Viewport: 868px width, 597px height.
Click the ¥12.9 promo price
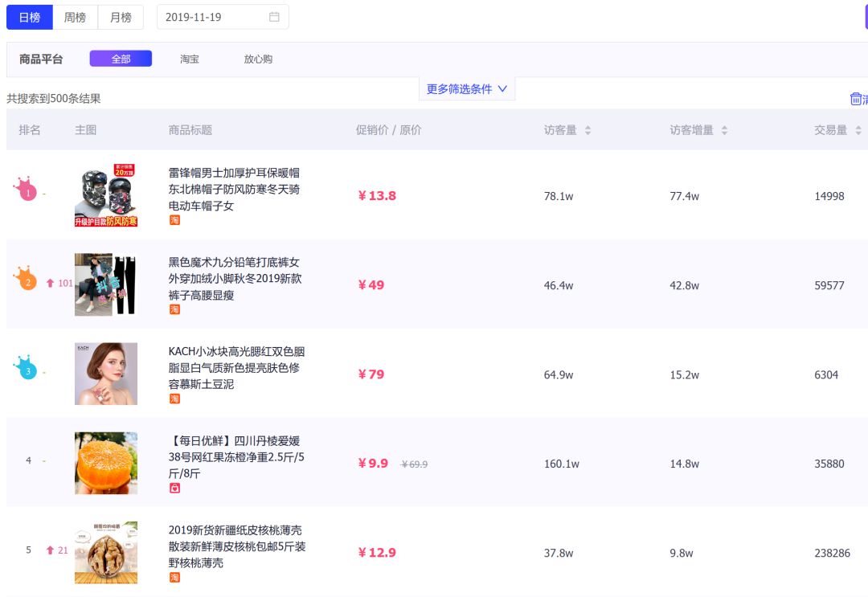coord(377,553)
